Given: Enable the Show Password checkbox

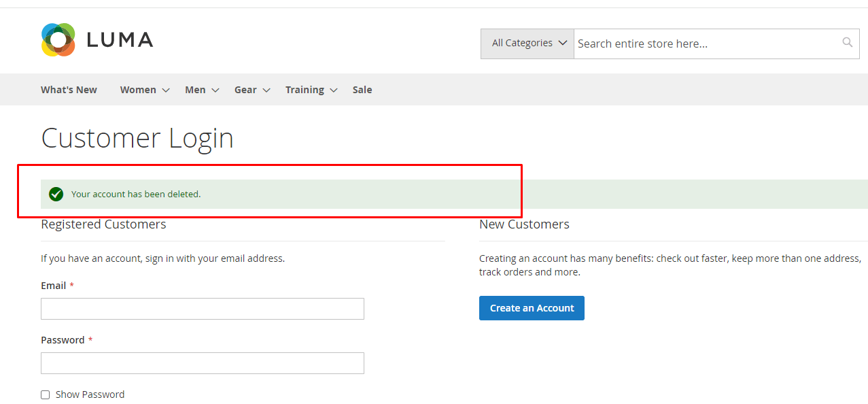Looking at the screenshot, I should point(46,394).
